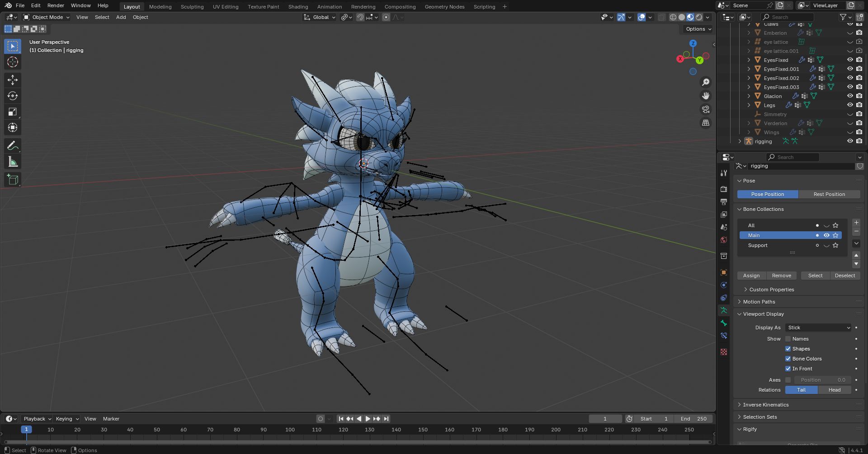Click the viewport Zoom icon
This screenshot has width=868, height=454.
(x=705, y=82)
